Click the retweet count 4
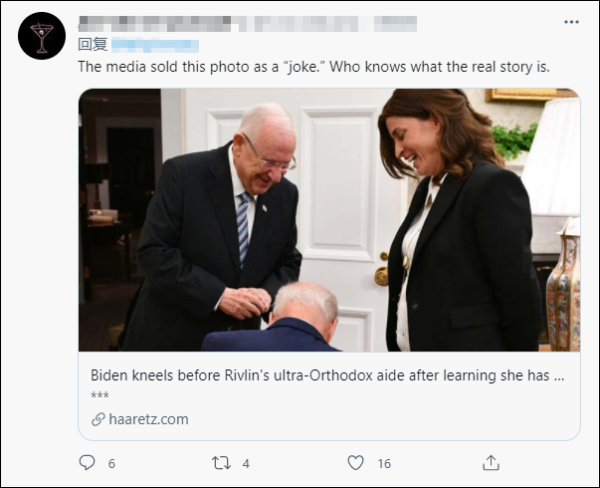 [246, 463]
